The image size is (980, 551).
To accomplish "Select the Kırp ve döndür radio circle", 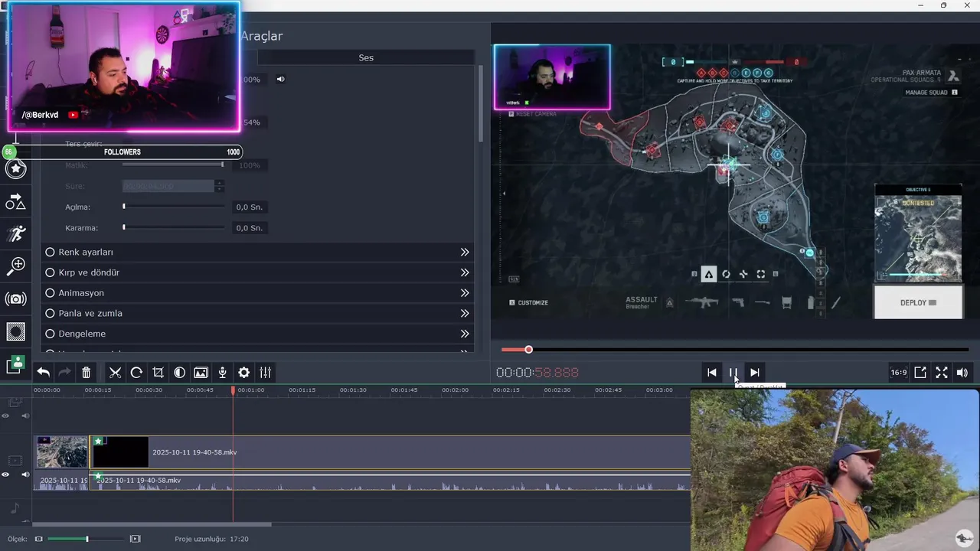I will (50, 272).
